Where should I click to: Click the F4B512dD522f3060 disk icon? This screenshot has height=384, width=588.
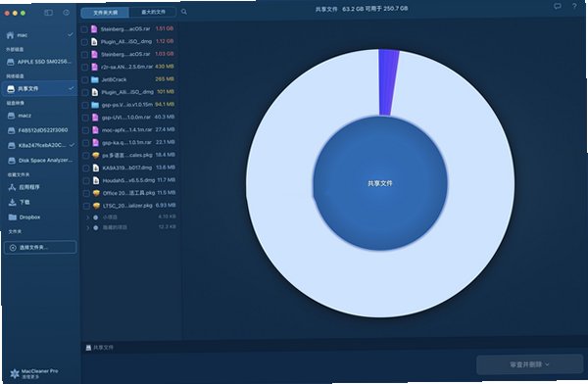(12, 130)
